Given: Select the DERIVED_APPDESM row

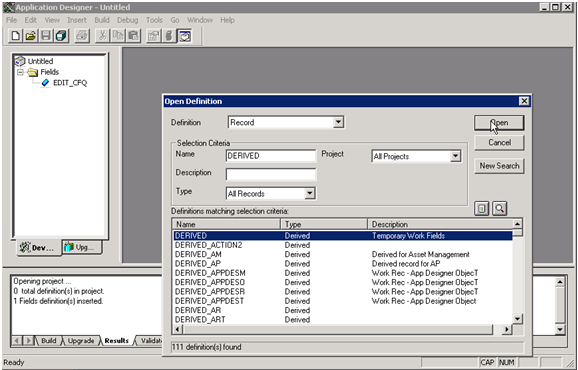Looking at the screenshot, I should click(x=343, y=273).
